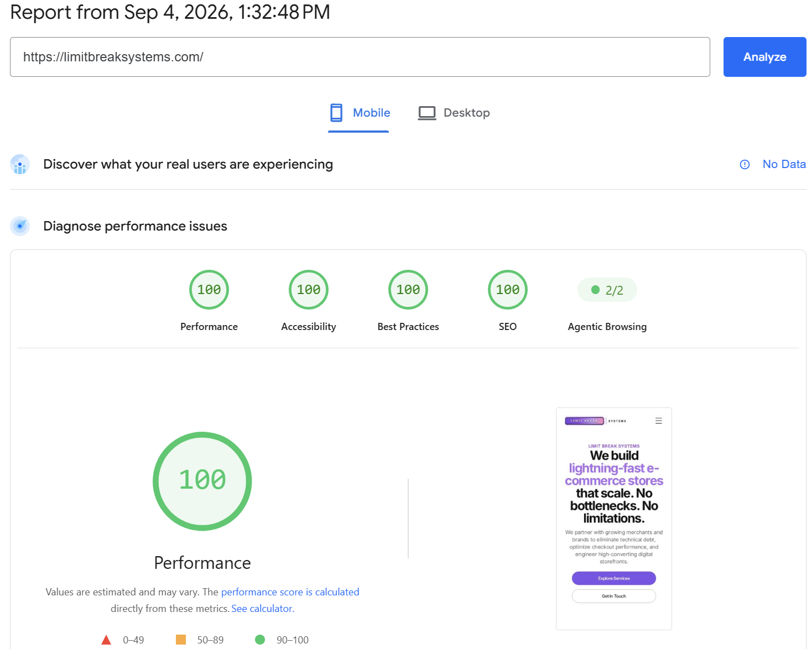The image size is (812, 649).
Task: Click 'Diagnose performance issues' heading
Action: (135, 226)
